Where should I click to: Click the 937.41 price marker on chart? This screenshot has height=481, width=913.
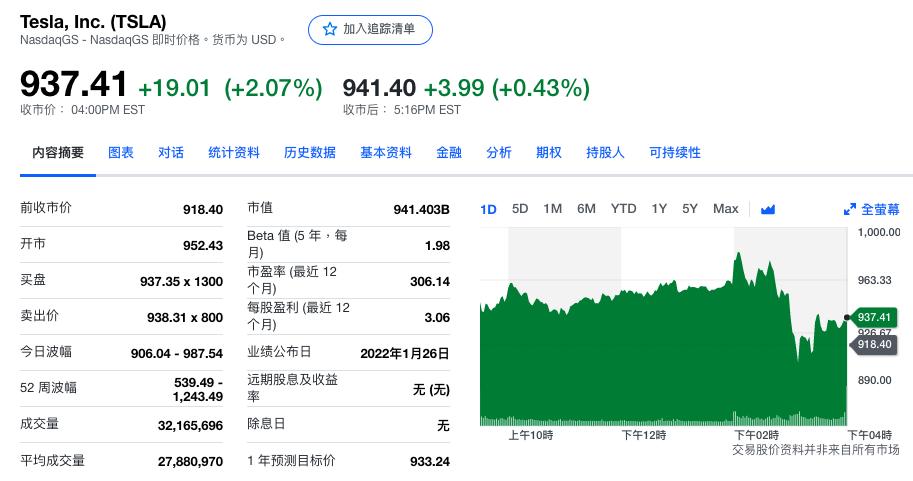coord(873,317)
